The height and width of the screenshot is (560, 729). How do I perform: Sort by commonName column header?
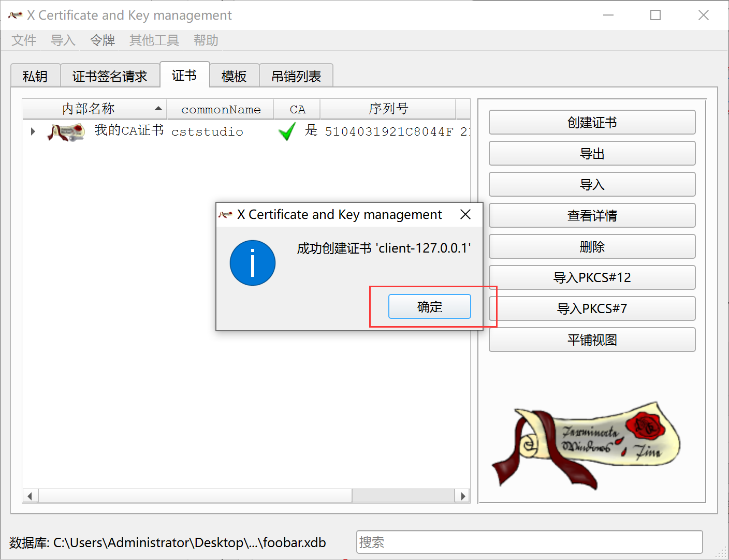coord(221,109)
